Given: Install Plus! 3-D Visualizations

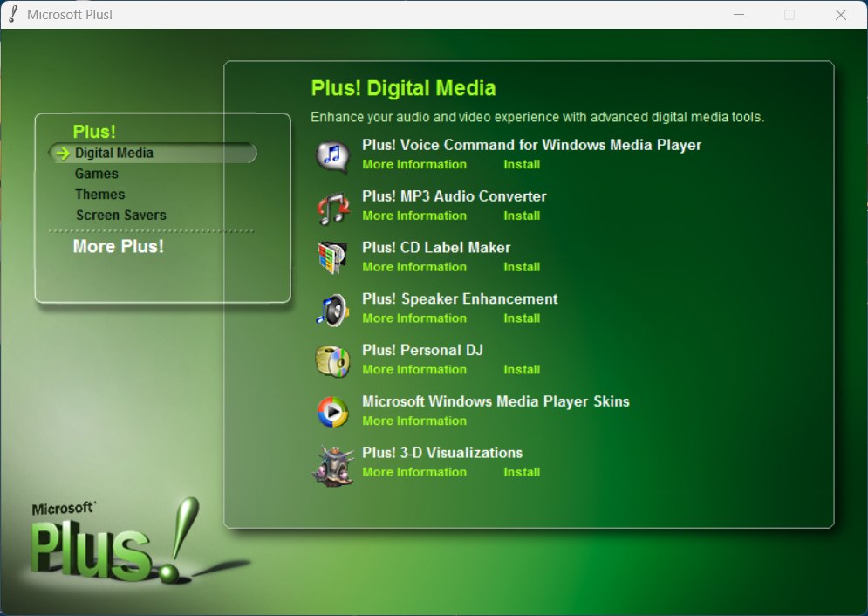Looking at the screenshot, I should (x=522, y=473).
